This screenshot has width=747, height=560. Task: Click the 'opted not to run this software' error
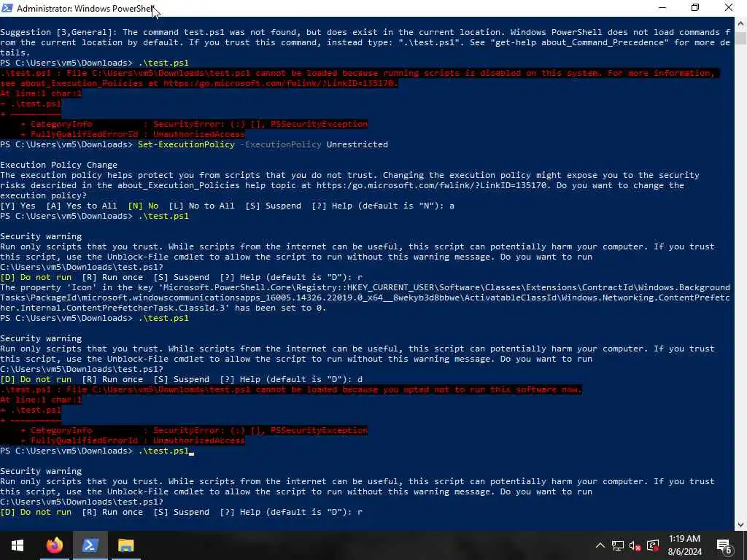coord(291,389)
